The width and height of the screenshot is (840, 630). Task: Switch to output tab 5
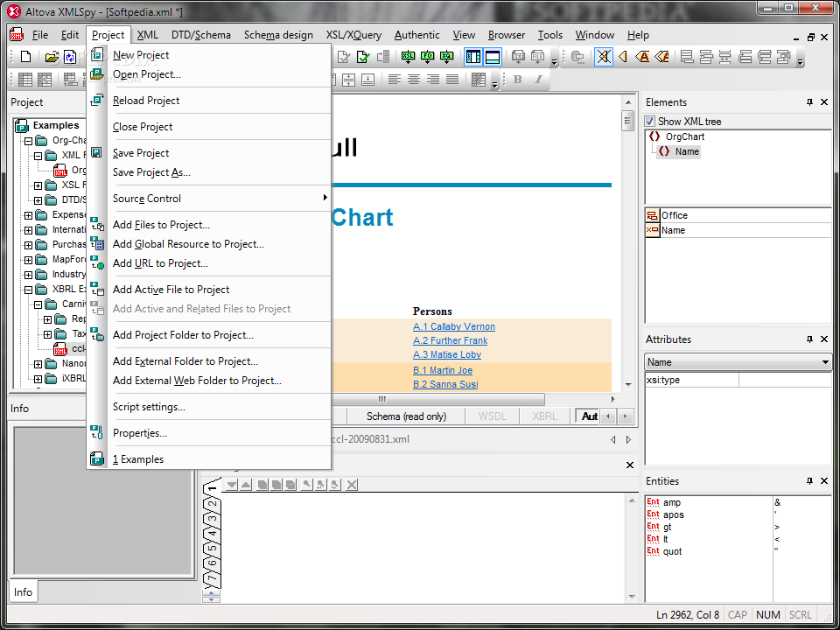click(213, 548)
